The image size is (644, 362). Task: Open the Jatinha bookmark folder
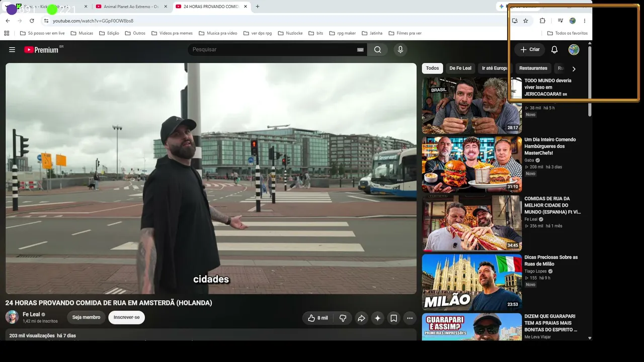tap(372, 33)
